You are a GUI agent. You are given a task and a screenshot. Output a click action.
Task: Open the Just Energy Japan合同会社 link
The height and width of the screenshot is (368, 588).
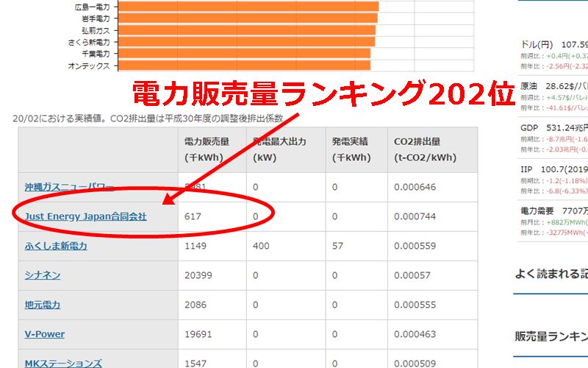point(85,216)
